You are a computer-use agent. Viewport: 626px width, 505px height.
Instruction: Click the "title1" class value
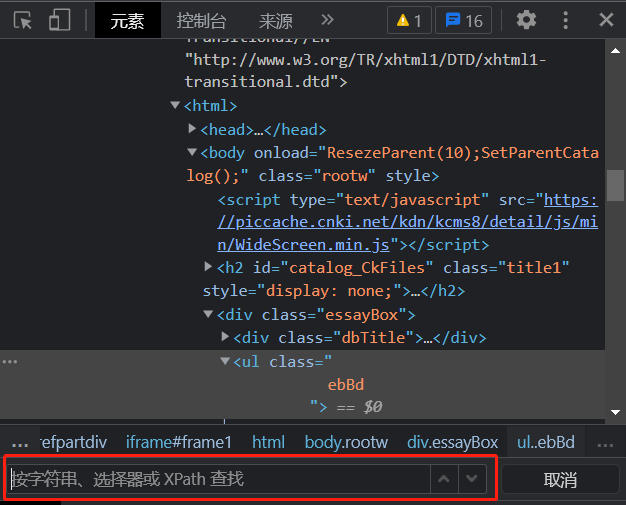click(x=534, y=267)
